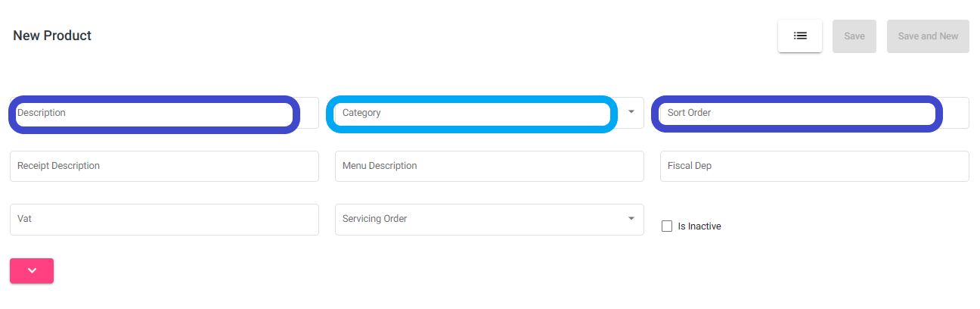The width and height of the screenshot is (980, 309).
Task: Open the Category combo box
Action: click(489, 113)
